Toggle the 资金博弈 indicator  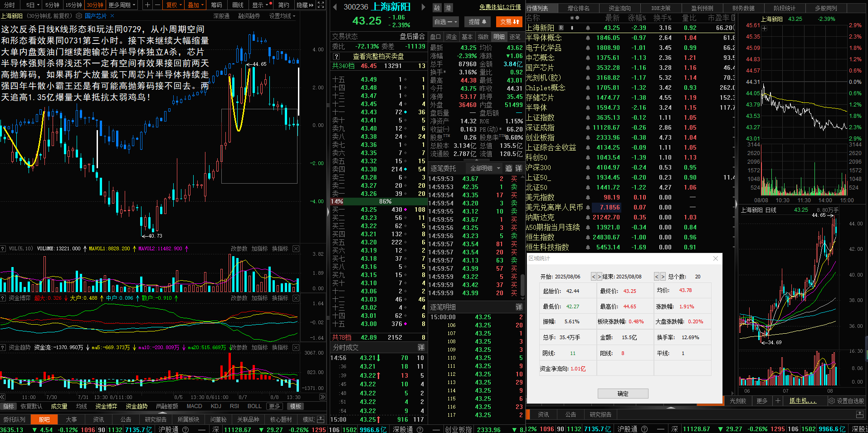click(106, 406)
